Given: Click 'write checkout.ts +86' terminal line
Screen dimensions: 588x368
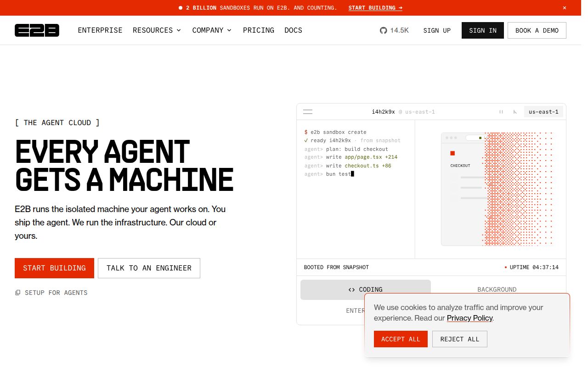Looking at the screenshot, I should [348, 166].
